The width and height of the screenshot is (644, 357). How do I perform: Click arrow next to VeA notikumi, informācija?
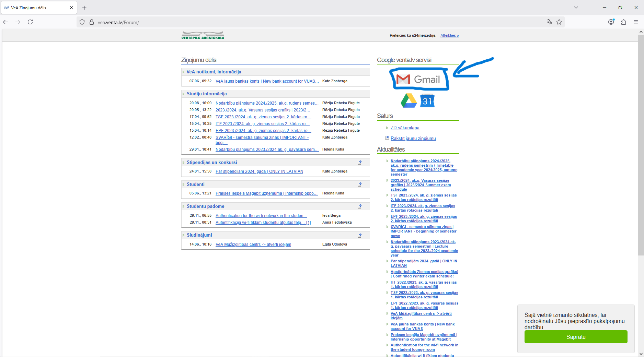click(x=183, y=72)
